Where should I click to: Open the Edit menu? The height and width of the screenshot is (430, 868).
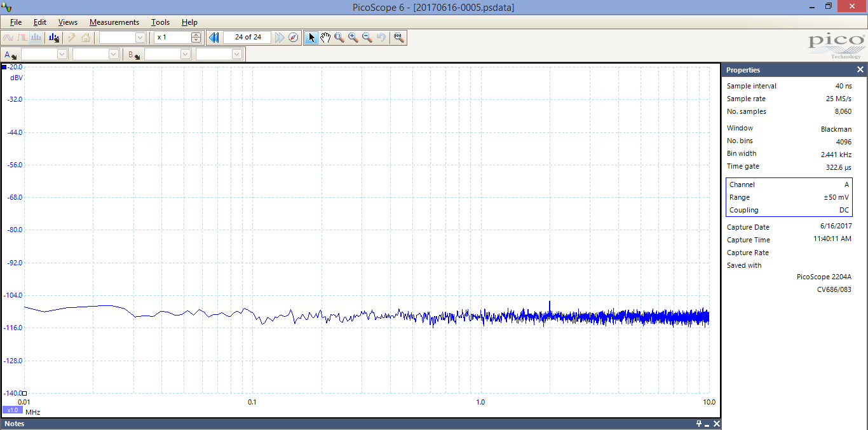coord(40,22)
